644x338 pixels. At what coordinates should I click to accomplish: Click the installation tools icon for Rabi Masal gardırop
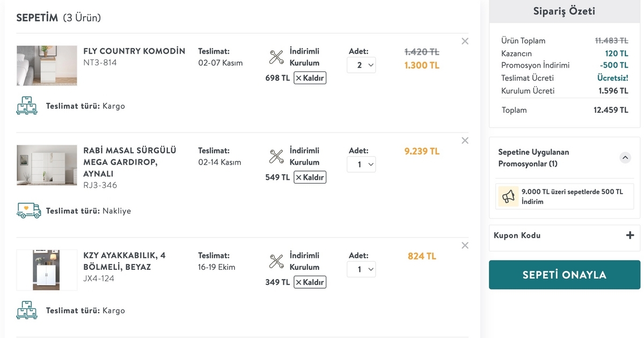(276, 157)
